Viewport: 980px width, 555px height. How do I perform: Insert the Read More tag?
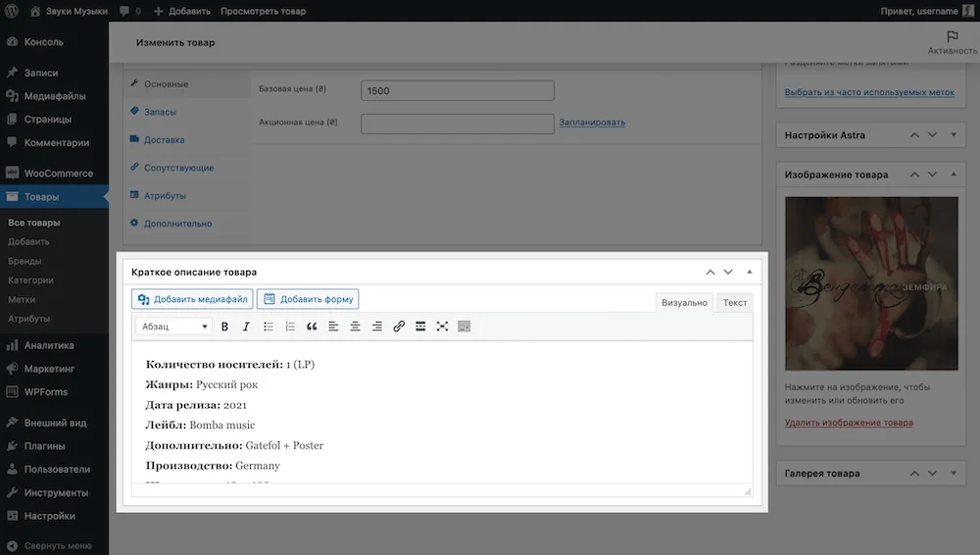pyautogui.click(x=420, y=326)
